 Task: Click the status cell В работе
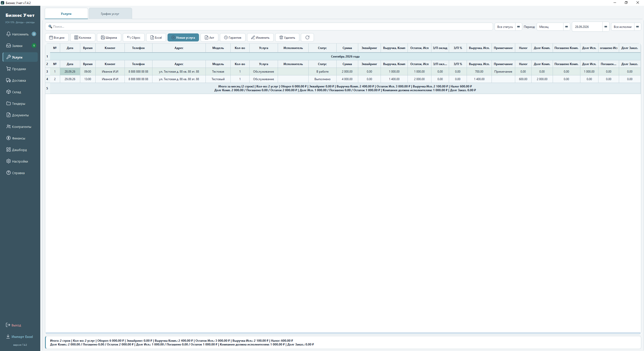pos(323,72)
